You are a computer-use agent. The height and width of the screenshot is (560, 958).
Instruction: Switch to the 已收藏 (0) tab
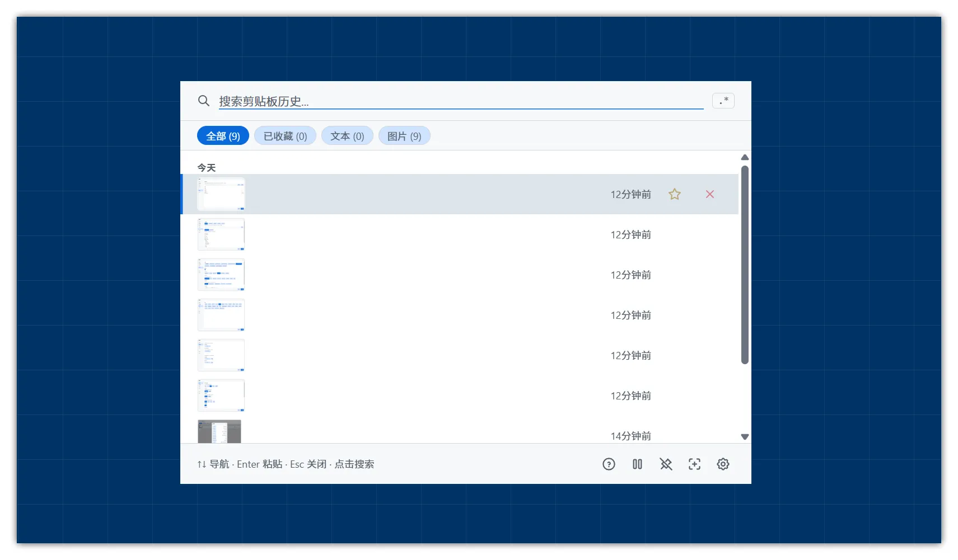285,136
